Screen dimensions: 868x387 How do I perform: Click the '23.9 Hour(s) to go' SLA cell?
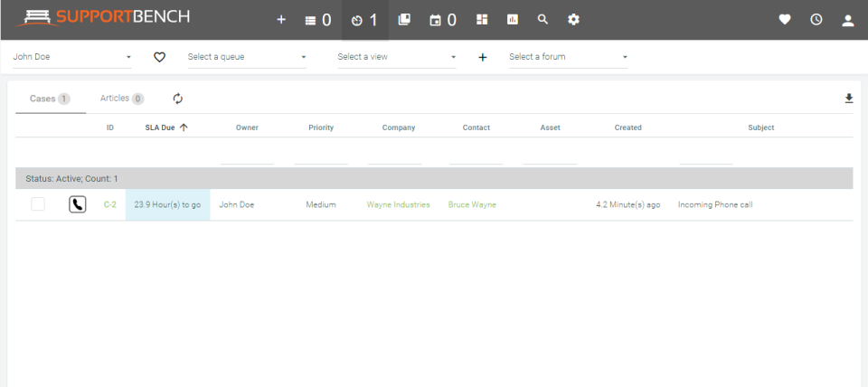[x=168, y=205]
